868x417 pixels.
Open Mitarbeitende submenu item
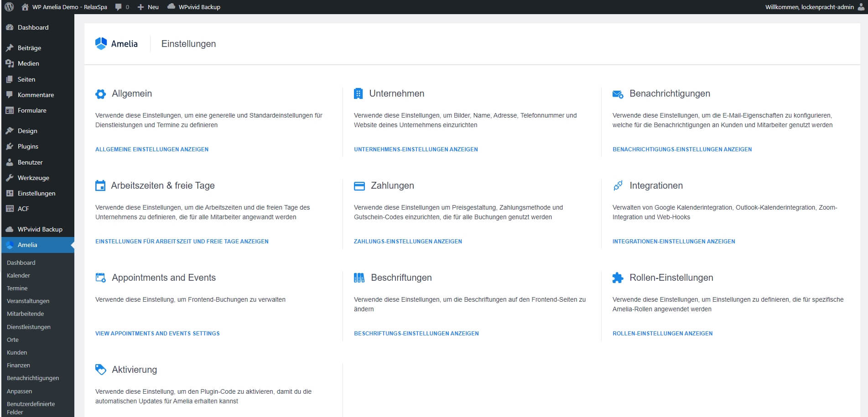[26, 314]
